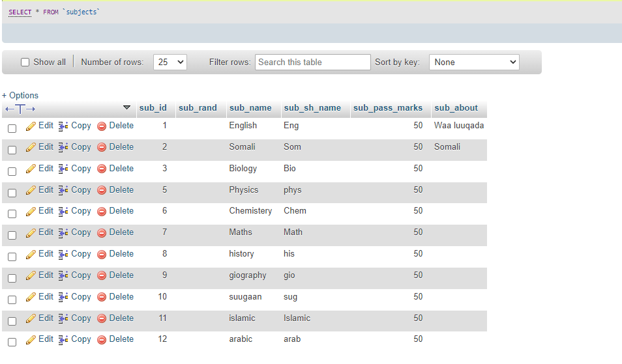Click the red Delete icon for Physics row
622x364 pixels.
pyautogui.click(x=102, y=190)
